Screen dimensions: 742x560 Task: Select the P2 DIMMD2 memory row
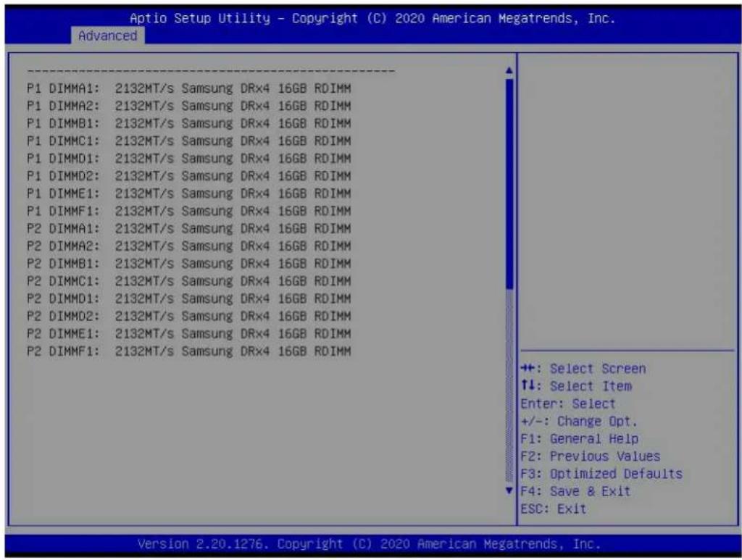(189, 316)
